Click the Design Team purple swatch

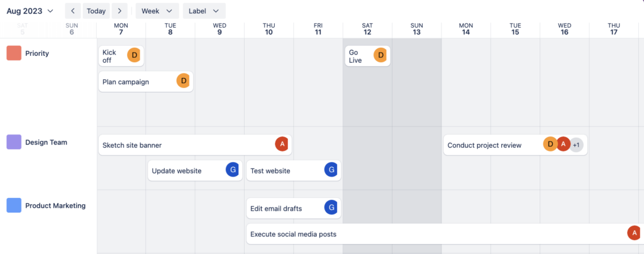coord(14,142)
